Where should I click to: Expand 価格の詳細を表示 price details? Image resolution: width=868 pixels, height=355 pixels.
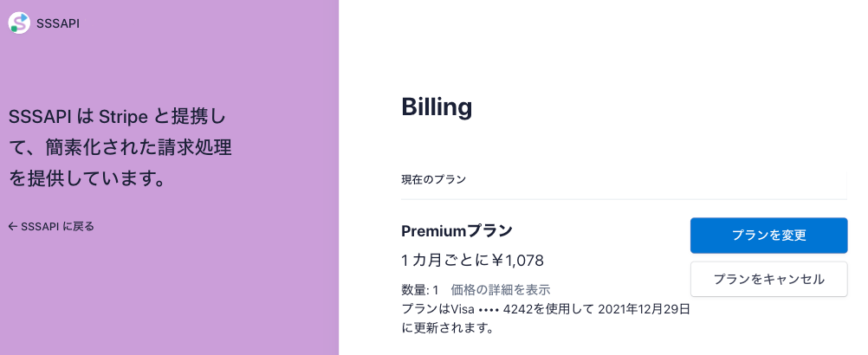coord(501,289)
